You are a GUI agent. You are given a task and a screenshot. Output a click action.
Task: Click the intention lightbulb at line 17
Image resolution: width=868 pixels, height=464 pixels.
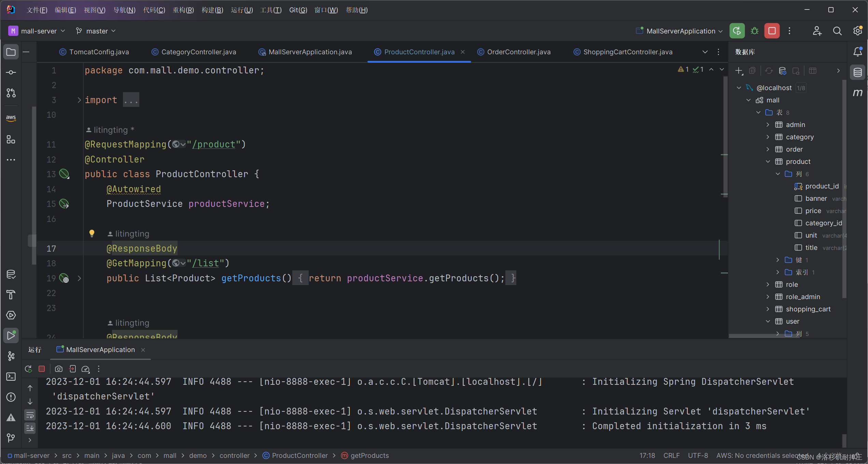pyautogui.click(x=92, y=234)
